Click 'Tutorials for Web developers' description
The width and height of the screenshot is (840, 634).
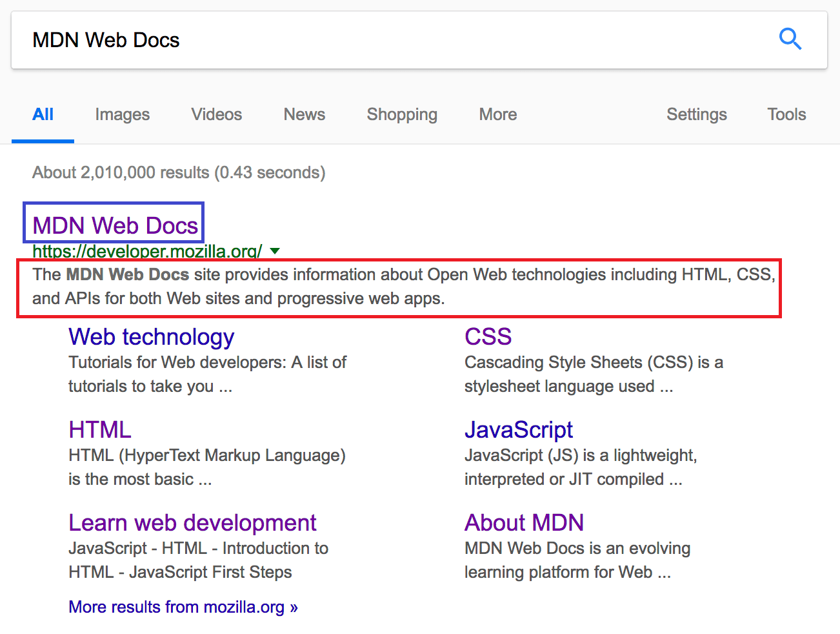(208, 374)
